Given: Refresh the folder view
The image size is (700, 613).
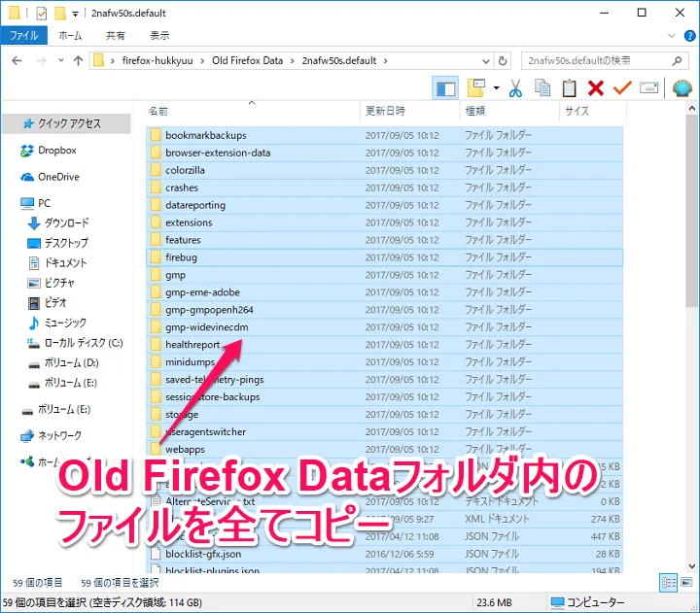Looking at the screenshot, I should (503, 61).
